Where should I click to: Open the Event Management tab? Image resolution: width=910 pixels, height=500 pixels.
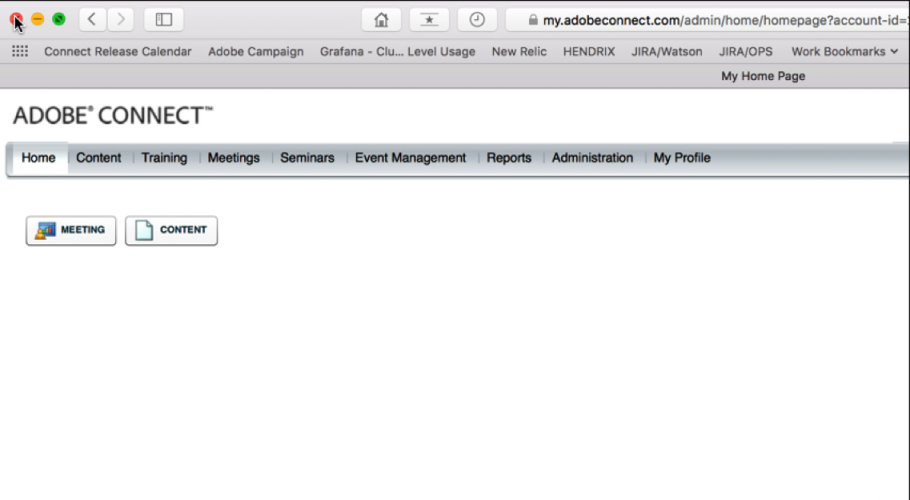410,158
